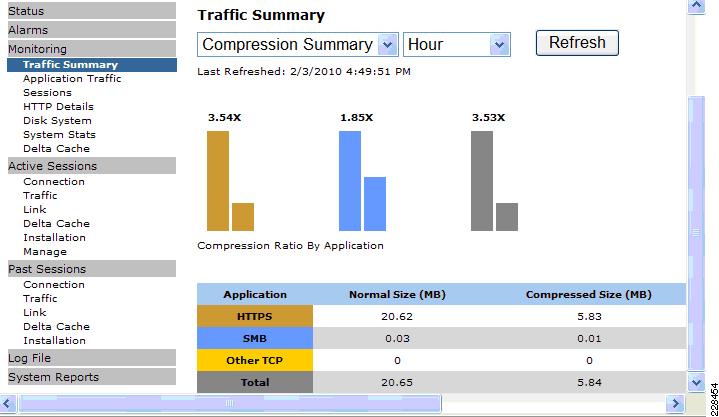The image size is (719, 417).
Task: Click the HTTPS color legend cell
Action: click(255, 316)
